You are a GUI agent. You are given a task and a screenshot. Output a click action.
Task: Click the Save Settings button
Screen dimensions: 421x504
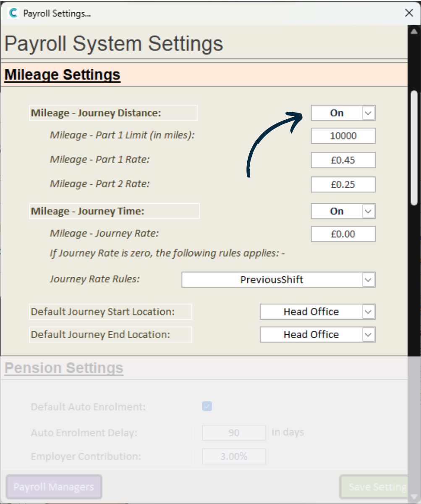(x=374, y=487)
